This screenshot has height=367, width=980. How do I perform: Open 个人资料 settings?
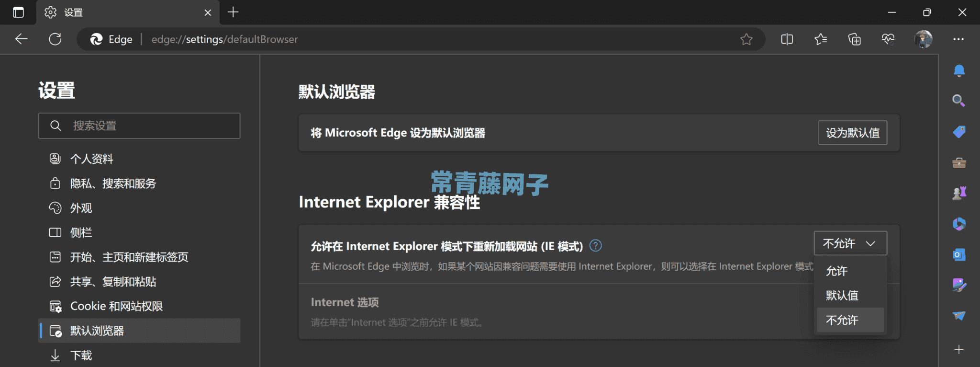pos(139,159)
